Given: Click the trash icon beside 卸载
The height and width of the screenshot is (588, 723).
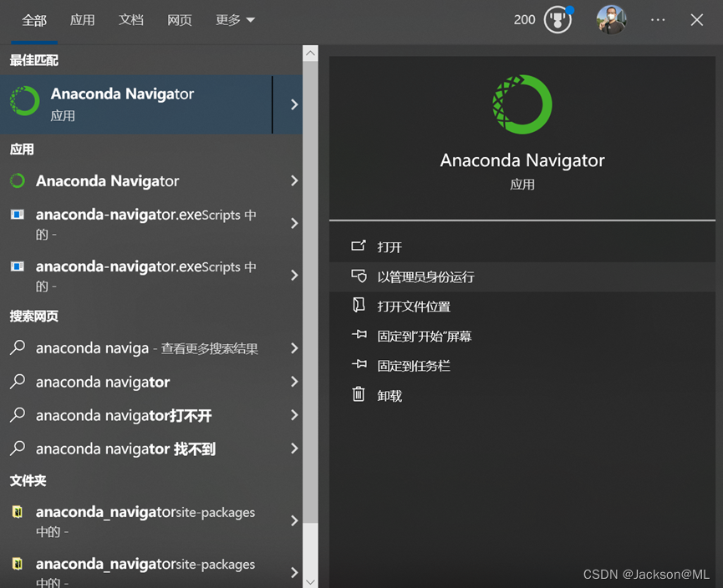Looking at the screenshot, I should pos(359,394).
